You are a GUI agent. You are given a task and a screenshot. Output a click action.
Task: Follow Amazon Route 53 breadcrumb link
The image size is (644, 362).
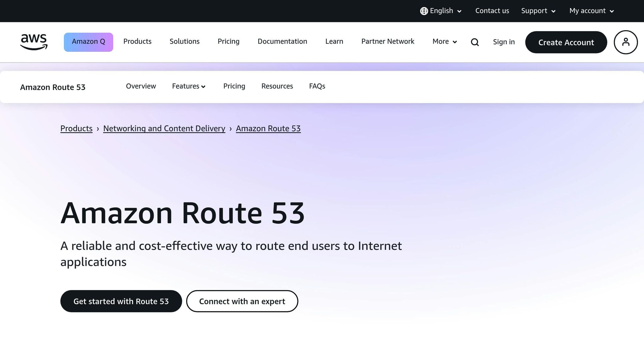[x=268, y=129]
